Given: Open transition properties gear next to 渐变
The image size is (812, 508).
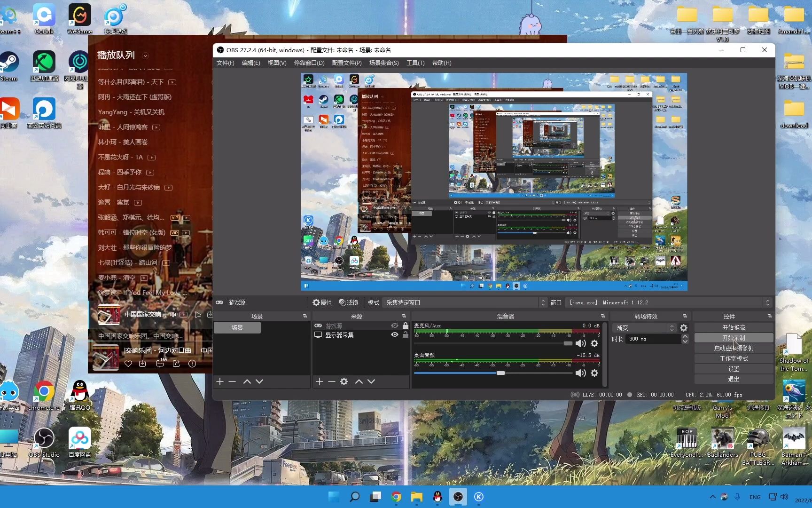Looking at the screenshot, I should click(x=684, y=328).
